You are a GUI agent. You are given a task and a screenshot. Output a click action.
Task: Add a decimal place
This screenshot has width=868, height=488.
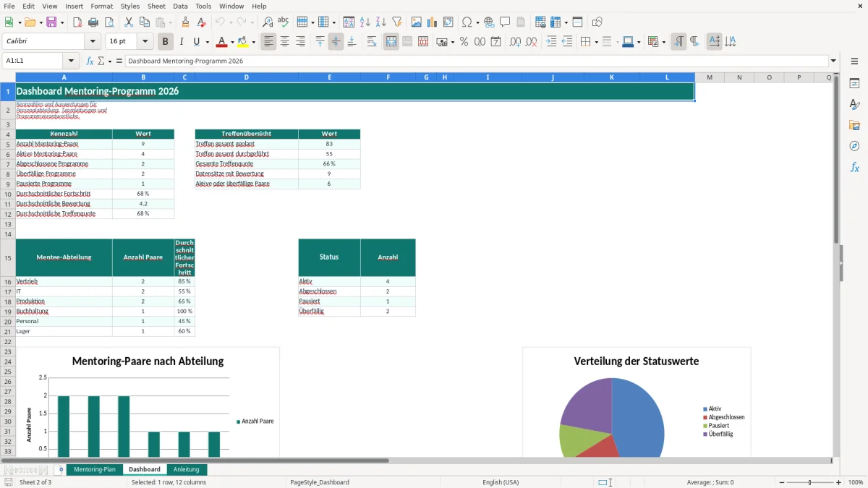515,42
